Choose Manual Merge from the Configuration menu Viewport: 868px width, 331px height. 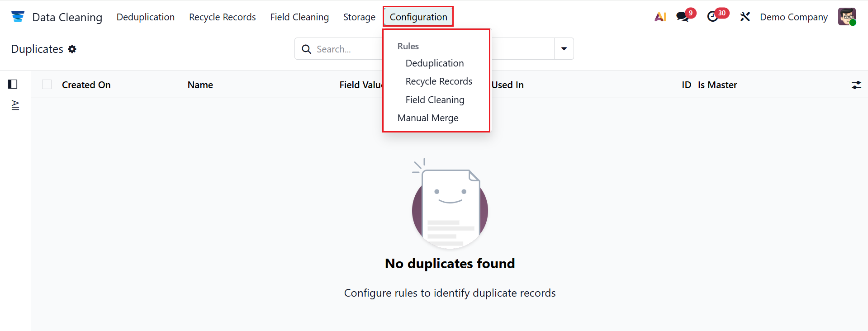point(427,118)
